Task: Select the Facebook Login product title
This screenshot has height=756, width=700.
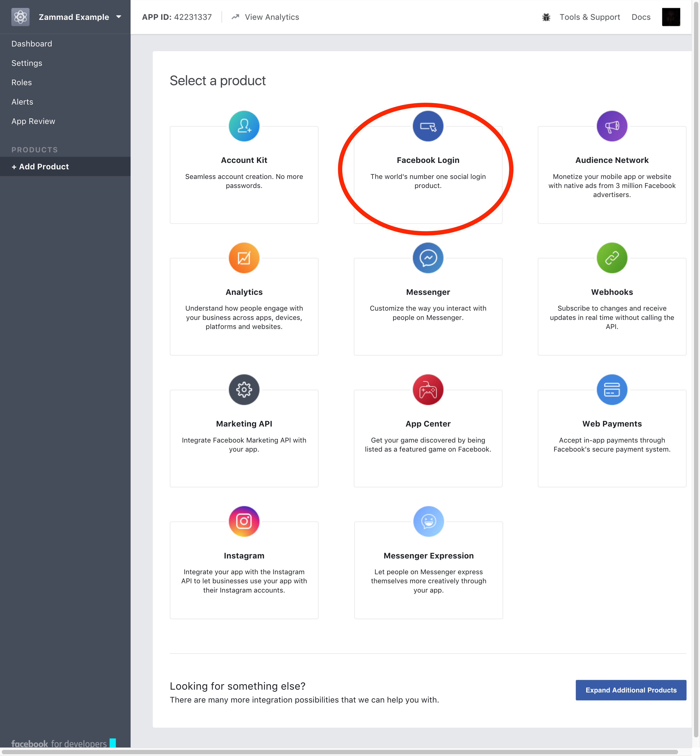Action: click(x=428, y=160)
